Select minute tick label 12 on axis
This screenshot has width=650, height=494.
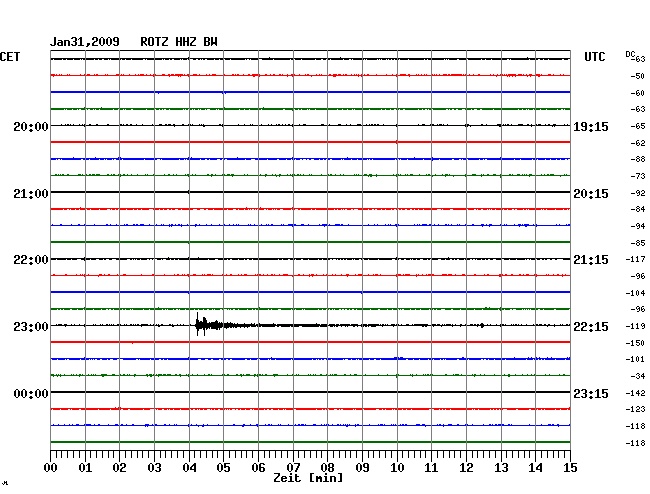click(466, 468)
